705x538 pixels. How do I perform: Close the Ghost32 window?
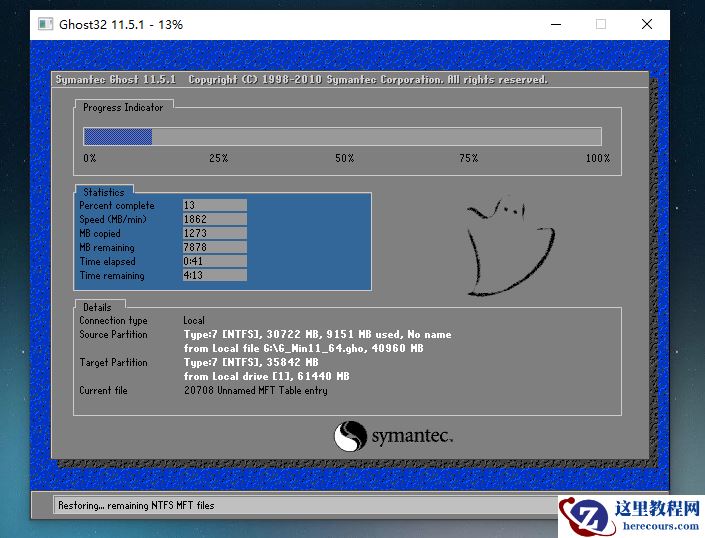point(647,24)
